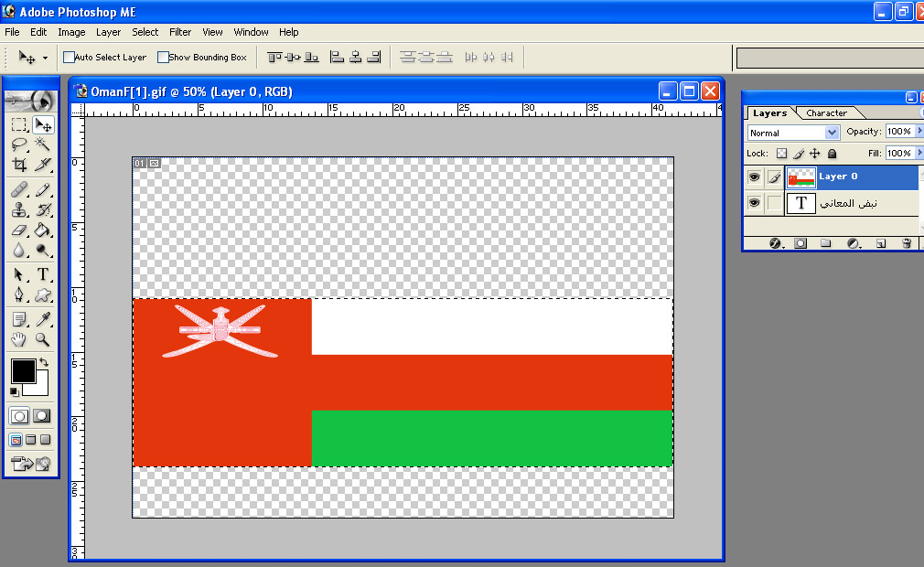
Task: Click the Layer 0 thumbnail
Action: point(801,177)
